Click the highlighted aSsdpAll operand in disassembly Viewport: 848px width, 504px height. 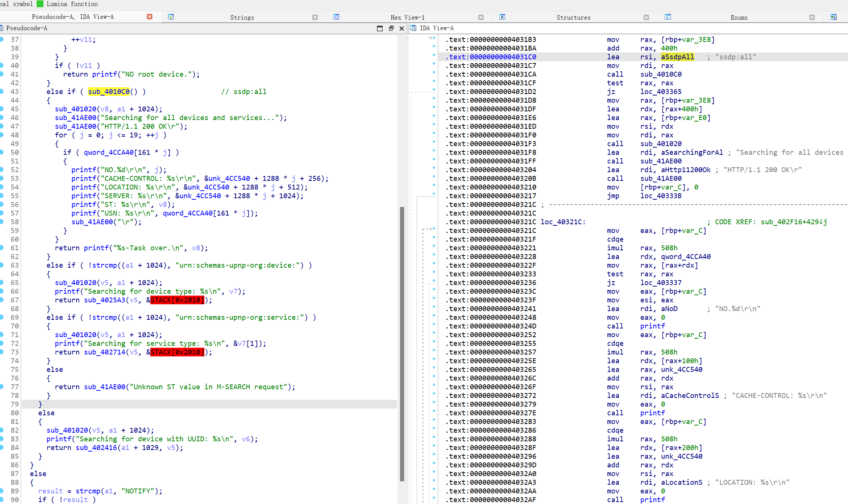(x=677, y=57)
